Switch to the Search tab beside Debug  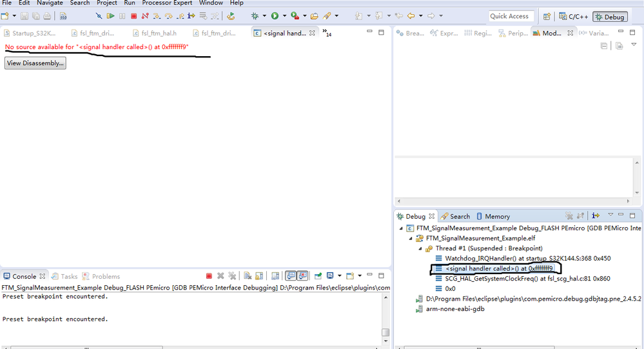click(455, 216)
